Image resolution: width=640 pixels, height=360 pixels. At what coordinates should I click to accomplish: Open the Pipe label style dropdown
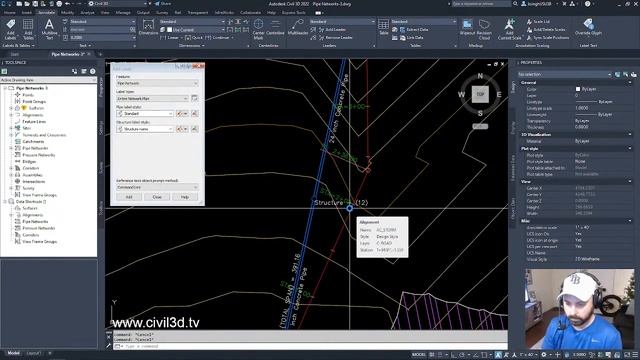tap(145, 113)
